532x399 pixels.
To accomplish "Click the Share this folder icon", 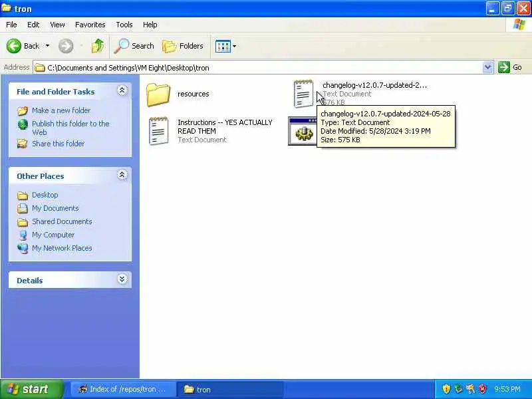I will (x=23, y=144).
